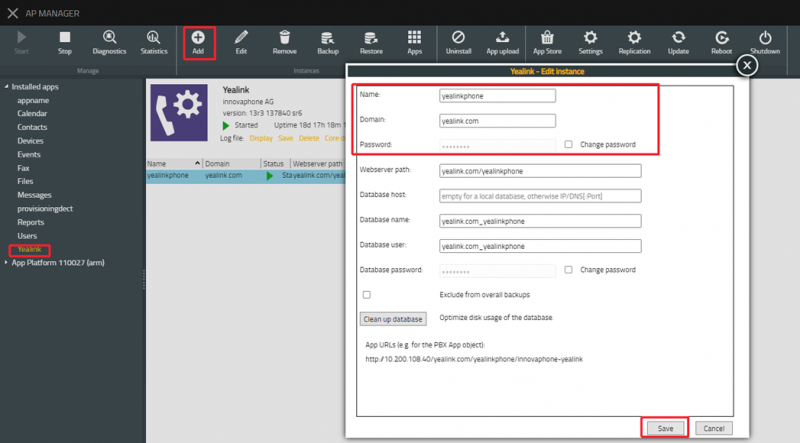
Task: Select Reports in installed apps
Action: pos(31,223)
